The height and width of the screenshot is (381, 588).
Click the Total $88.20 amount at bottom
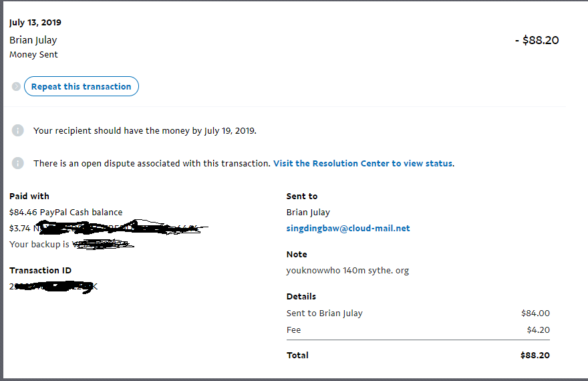pos(535,355)
